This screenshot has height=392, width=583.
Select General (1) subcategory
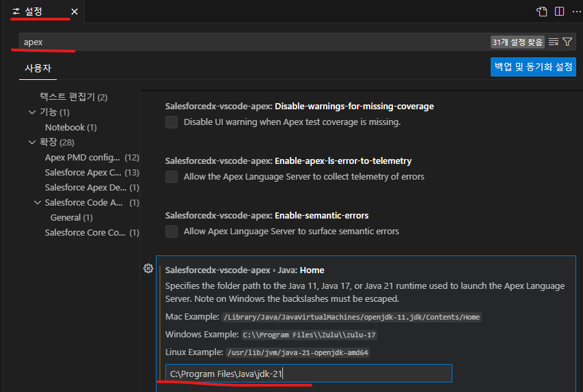click(71, 217)
